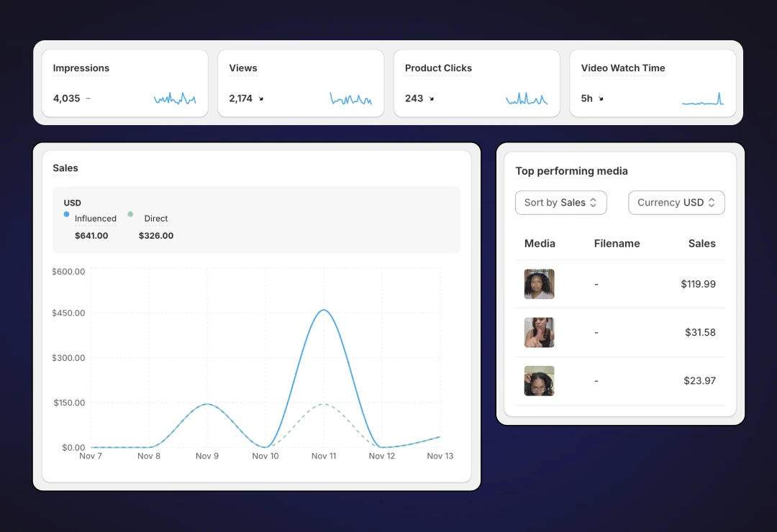The image size is (777, 532).
Task: Click the $641.00 Influenced total
Action: (x=91, y=235)
